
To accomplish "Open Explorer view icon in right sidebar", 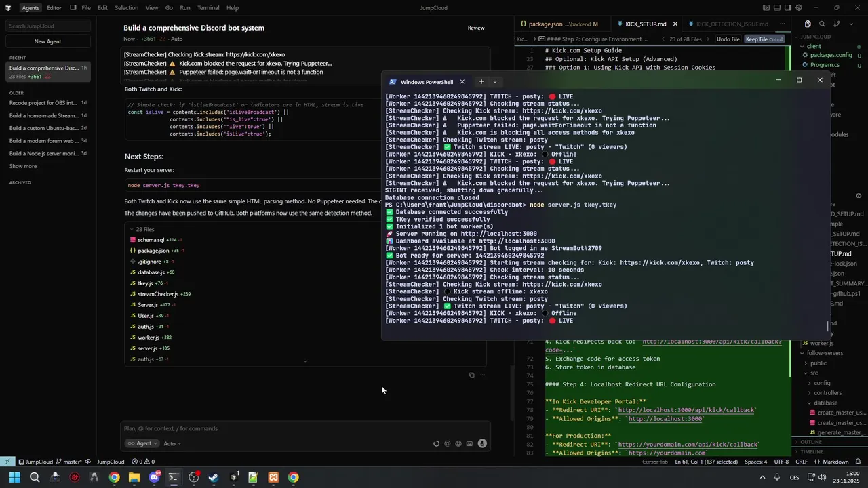I will click(807, 24).
